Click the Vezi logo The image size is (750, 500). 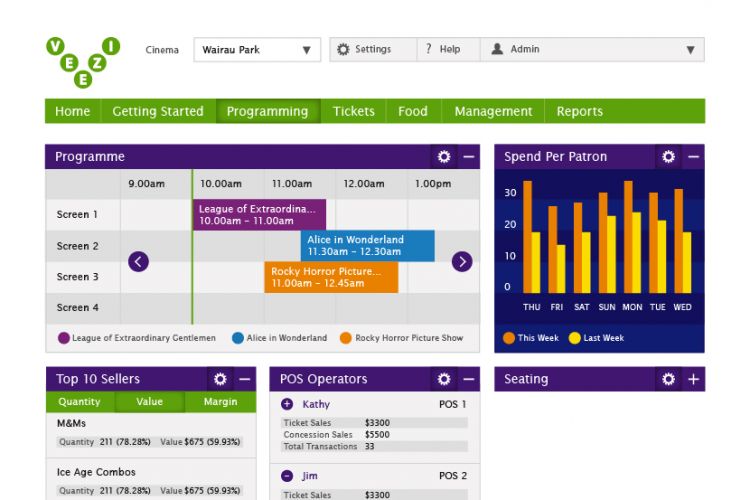[83, 62]
